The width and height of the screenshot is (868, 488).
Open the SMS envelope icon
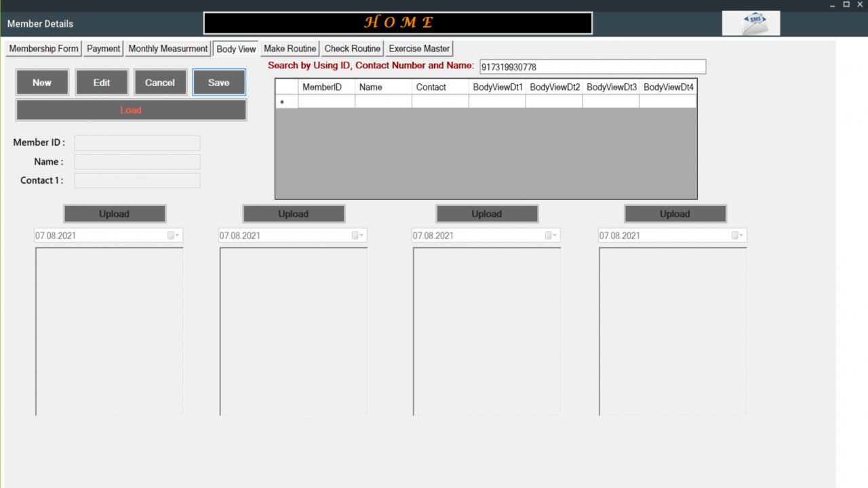751,23
